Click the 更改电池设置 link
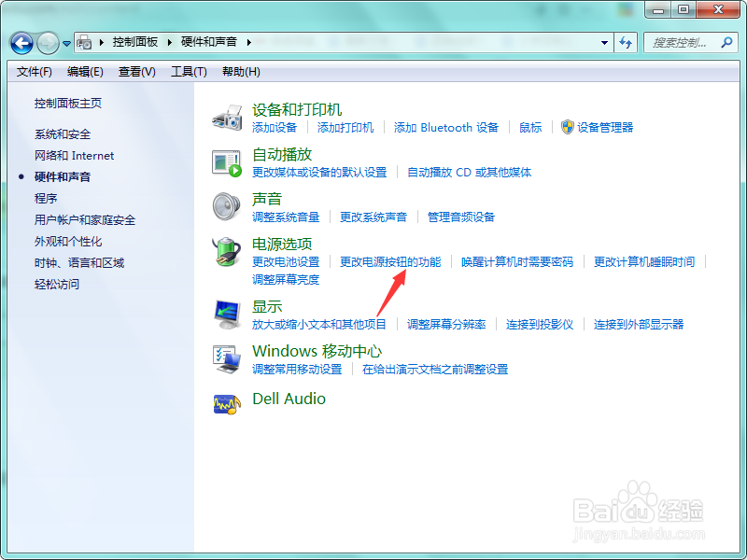Viewport: 747px width, 560px height. pos(286,262)
